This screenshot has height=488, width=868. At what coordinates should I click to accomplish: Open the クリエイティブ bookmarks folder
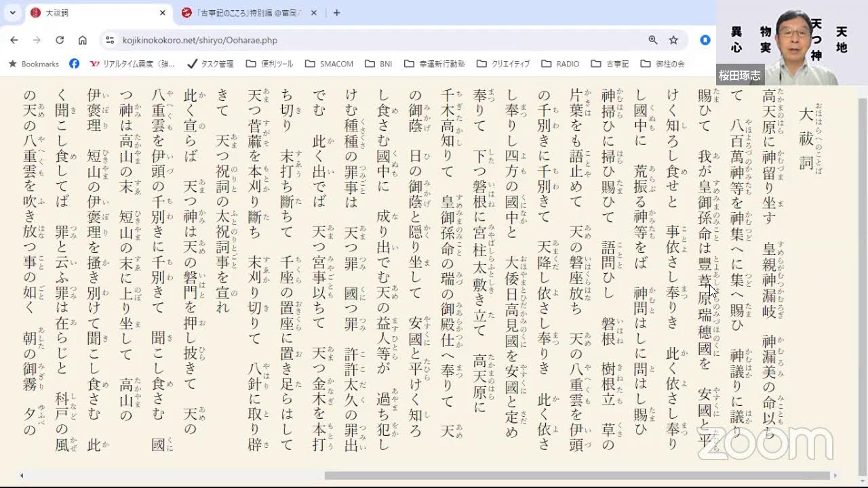tap(503, 64)
